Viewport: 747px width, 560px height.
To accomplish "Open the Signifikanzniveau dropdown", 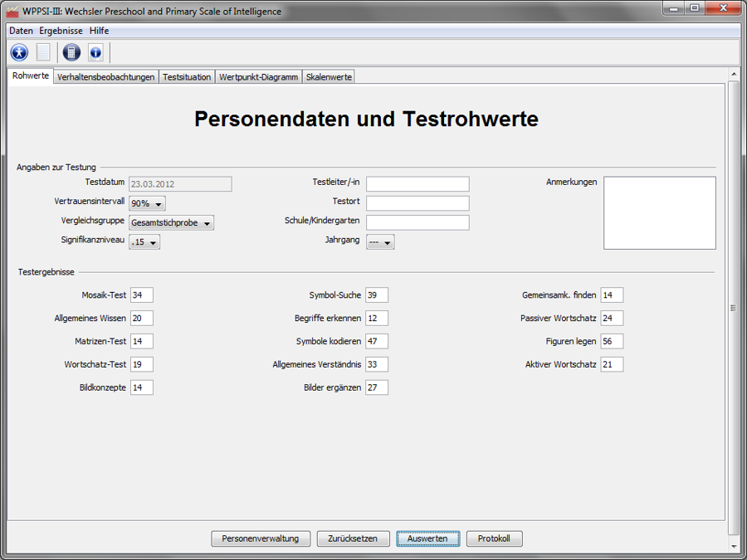I will (144, 242).
